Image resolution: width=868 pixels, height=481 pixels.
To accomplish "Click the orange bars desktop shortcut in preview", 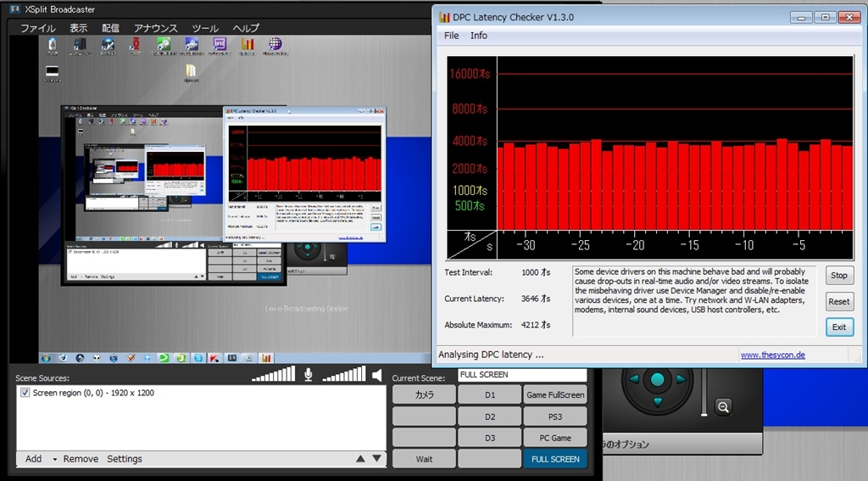I will [248, 46].
